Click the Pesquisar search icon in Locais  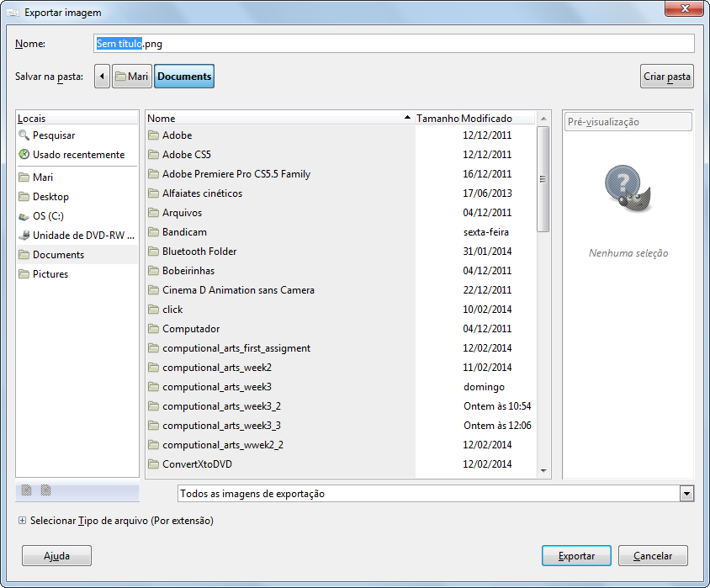tap(24, 135)
